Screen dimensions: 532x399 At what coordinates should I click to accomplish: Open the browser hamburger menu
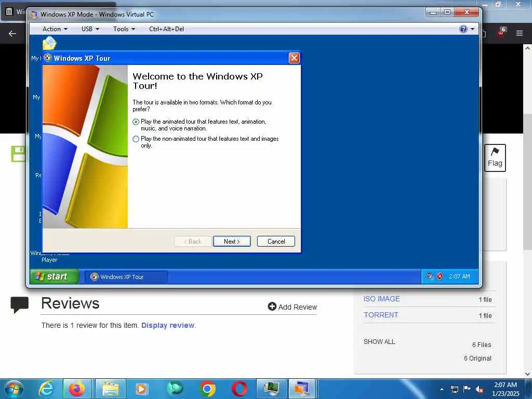520,33
